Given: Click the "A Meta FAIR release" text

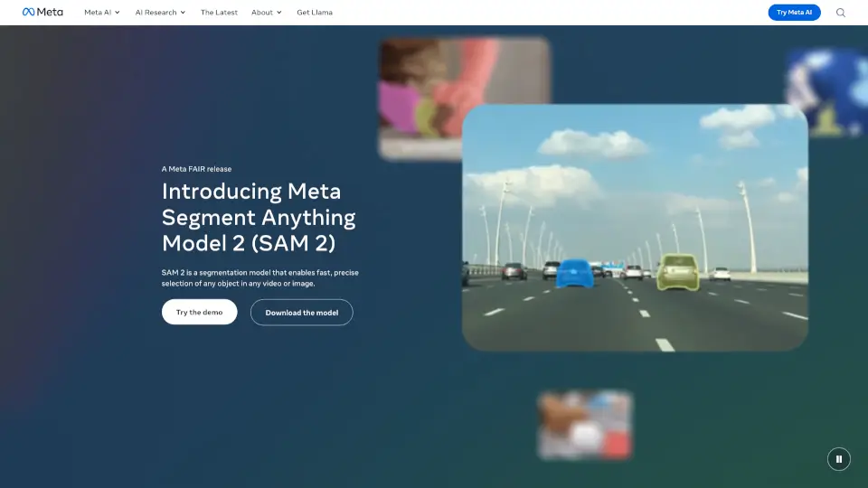Looking at the screenshot, I should tap(196, 169).
